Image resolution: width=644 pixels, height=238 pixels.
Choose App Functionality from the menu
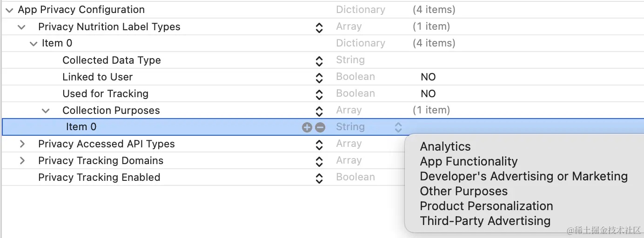(x=469, y=161)
